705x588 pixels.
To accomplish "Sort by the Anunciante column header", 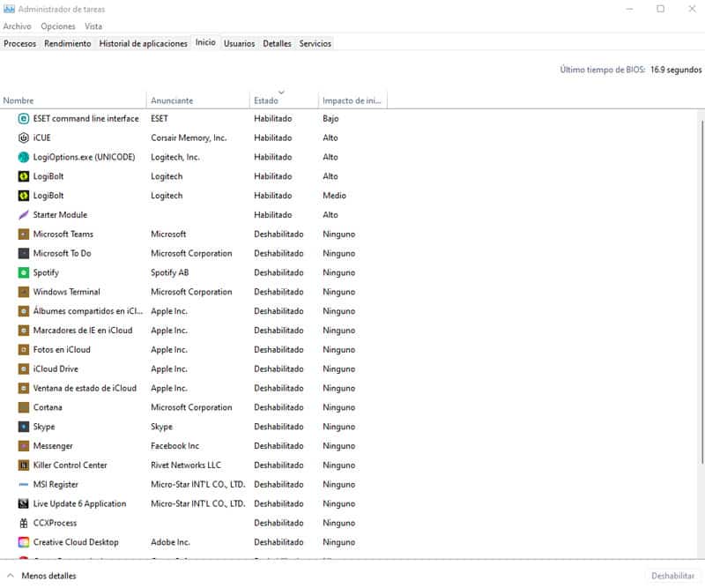I will tap(198, 100).
